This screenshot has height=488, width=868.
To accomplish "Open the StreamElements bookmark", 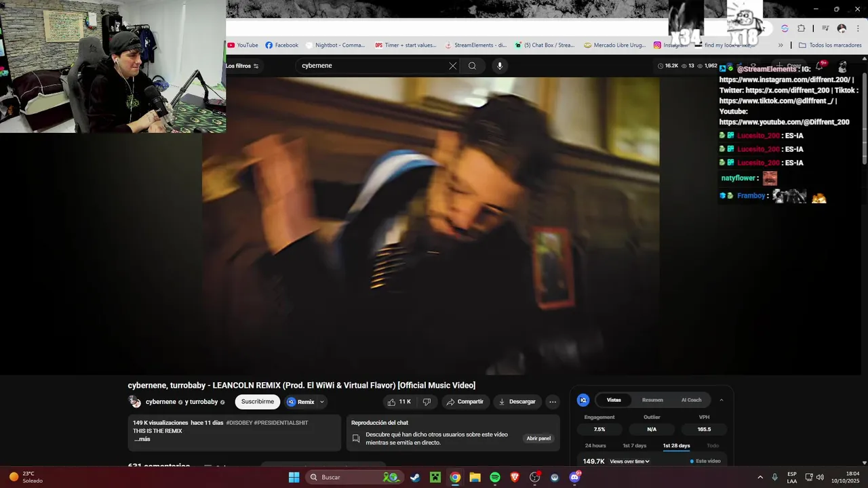I will (476, 45).
